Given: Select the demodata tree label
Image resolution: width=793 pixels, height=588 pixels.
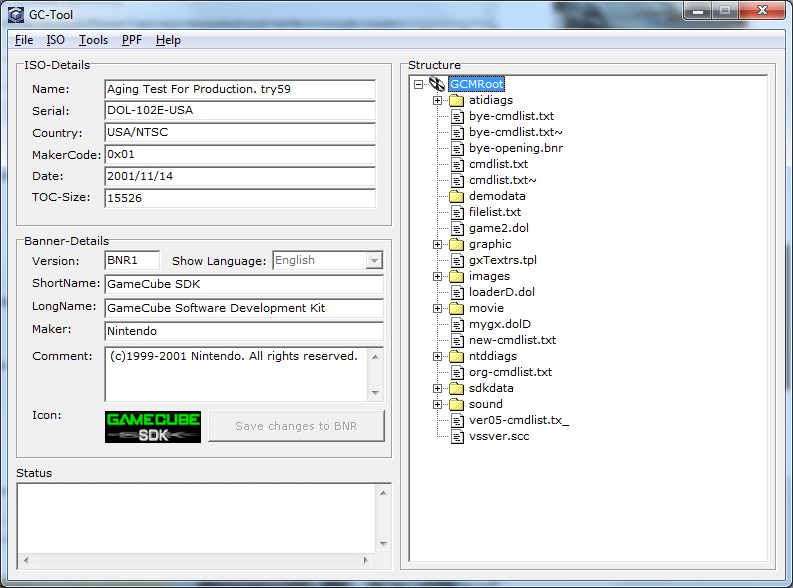Looking at the screenshot, I should [497, 196].
